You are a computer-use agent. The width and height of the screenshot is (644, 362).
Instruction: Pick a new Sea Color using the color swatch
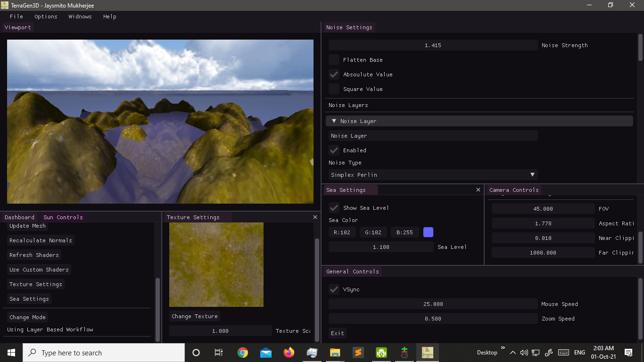[x=428, y=232]
